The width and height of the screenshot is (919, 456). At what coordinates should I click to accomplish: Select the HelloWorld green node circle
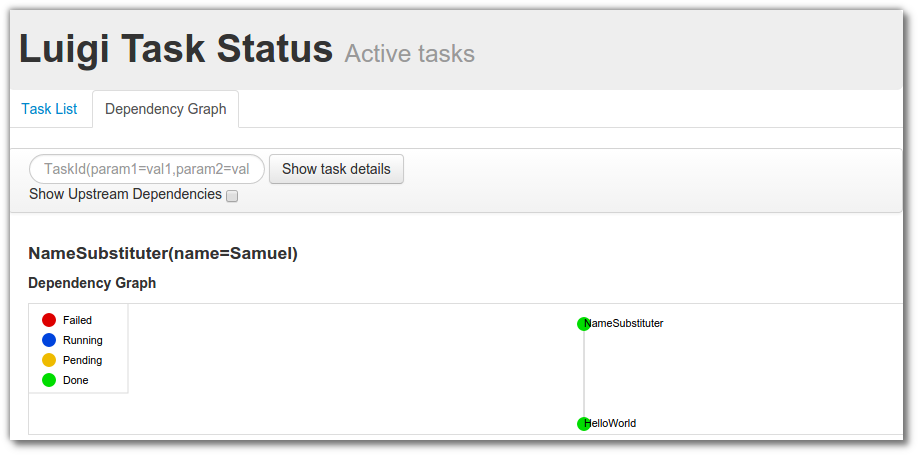[583, 423]
